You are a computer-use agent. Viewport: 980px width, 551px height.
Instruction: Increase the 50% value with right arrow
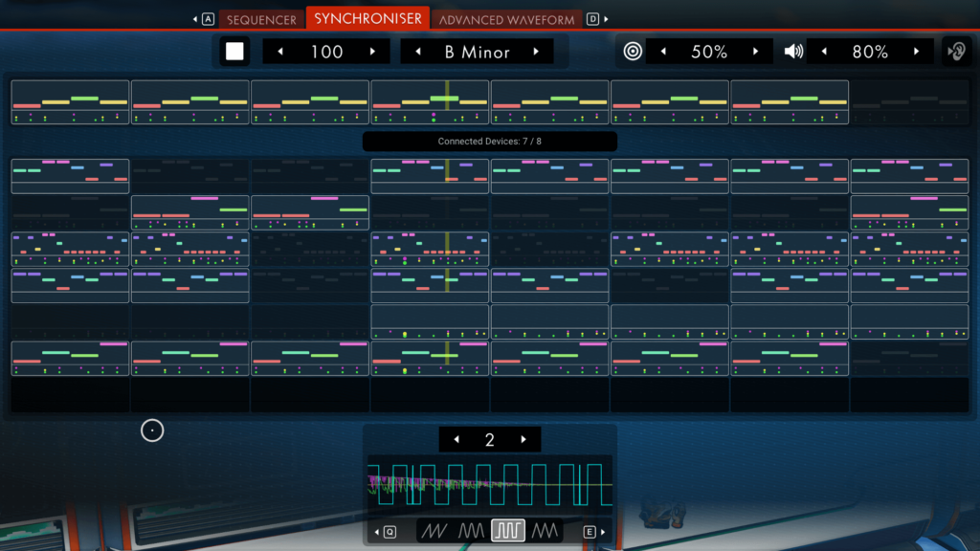(756, 52)
